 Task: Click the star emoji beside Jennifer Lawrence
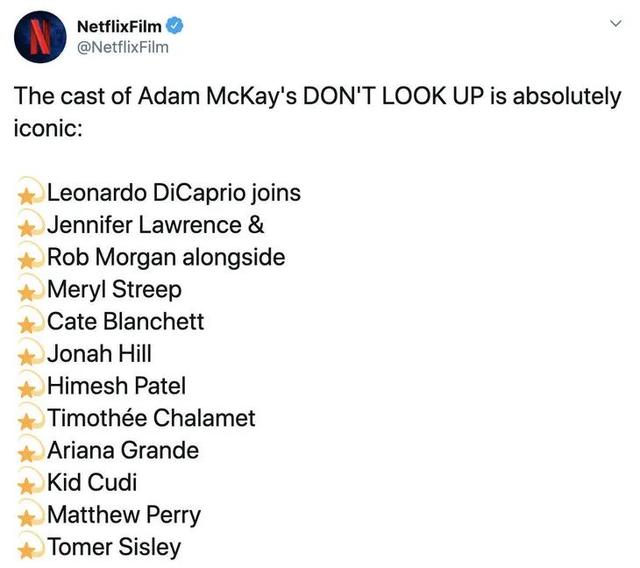coord(30,226)
